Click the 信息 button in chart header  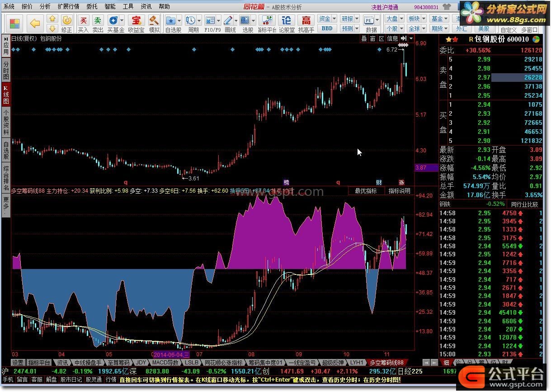(x=392, y=39)
